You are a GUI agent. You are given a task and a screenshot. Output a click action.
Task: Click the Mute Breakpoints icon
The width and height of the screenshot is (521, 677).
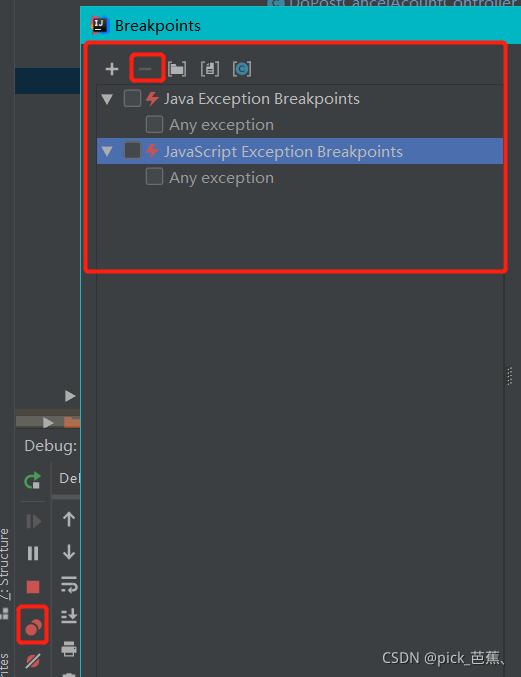tap(33, 661)
